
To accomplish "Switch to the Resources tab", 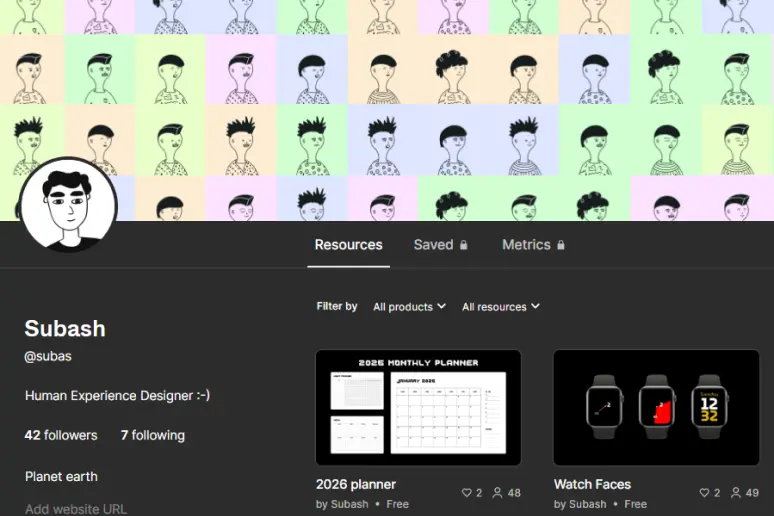I will 348,245.
